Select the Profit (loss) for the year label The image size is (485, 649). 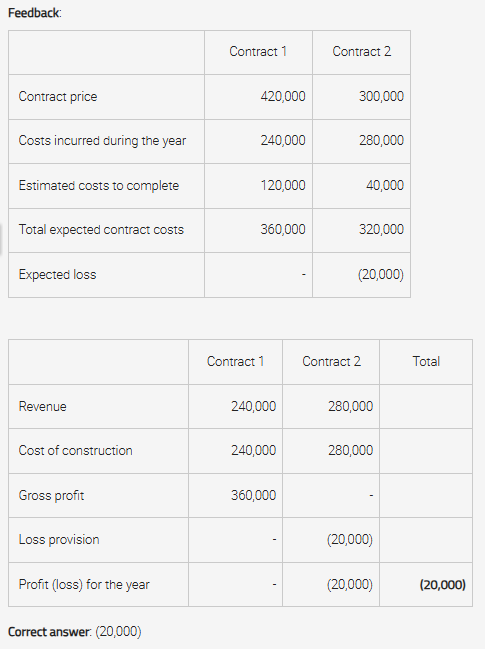tap(84, 584)
